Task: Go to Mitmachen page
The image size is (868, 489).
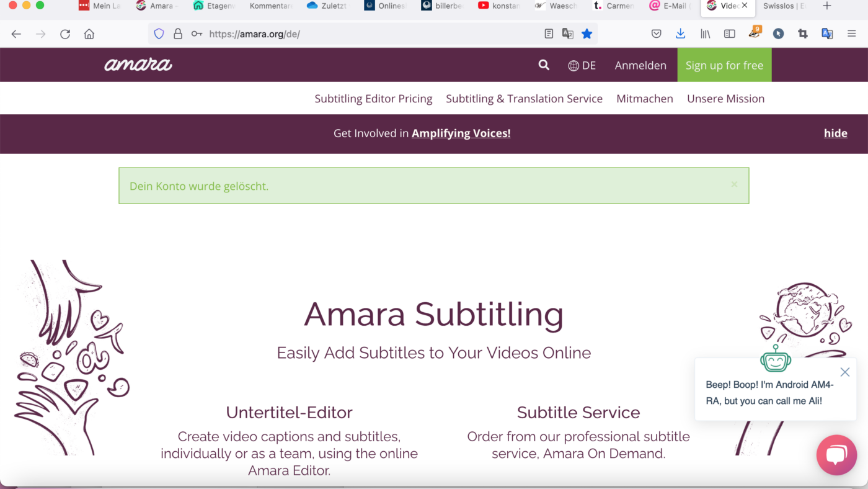Action: click(645, 99)
